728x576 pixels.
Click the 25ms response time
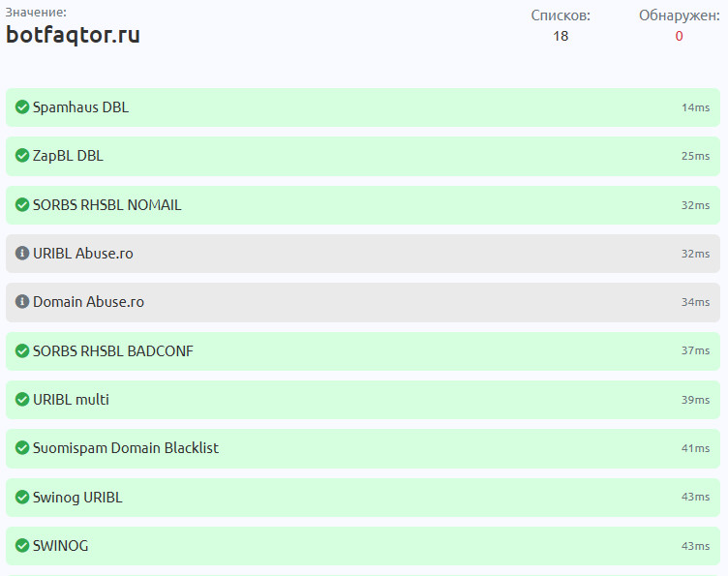(x=695, y=156)
